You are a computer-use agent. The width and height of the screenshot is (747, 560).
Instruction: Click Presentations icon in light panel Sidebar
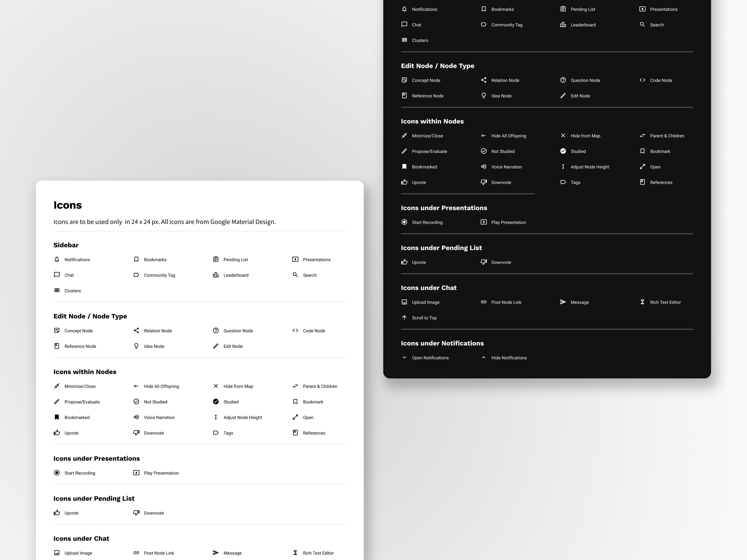point(295,259)
